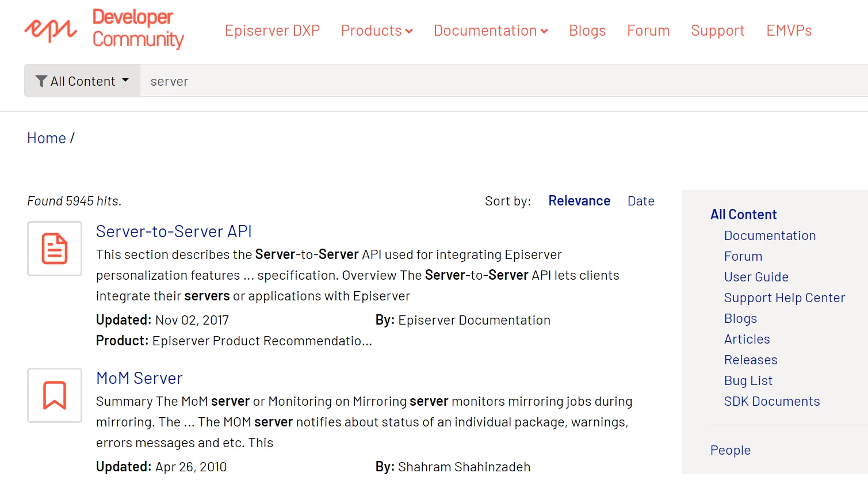Click the bookmark icon beside MoM Server
868x484 pixels.
55,395
